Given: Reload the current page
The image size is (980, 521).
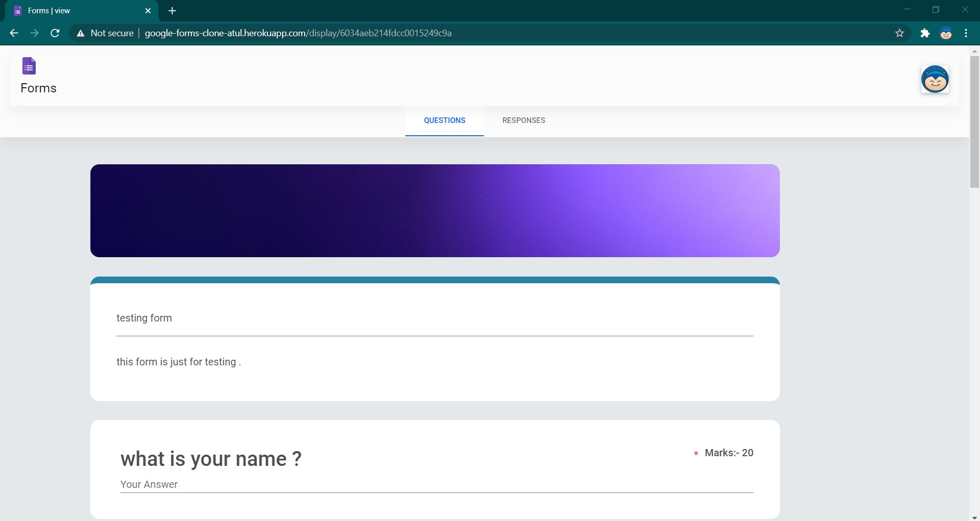Looking at the screenshot, I should tap(55, 33).
